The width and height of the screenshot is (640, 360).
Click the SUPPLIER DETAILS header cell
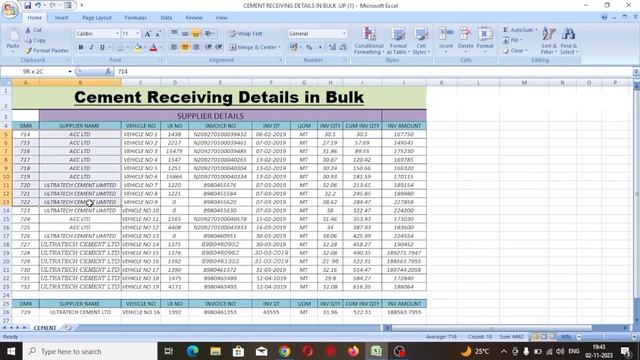pyautogui.click(x=210, y=116)
